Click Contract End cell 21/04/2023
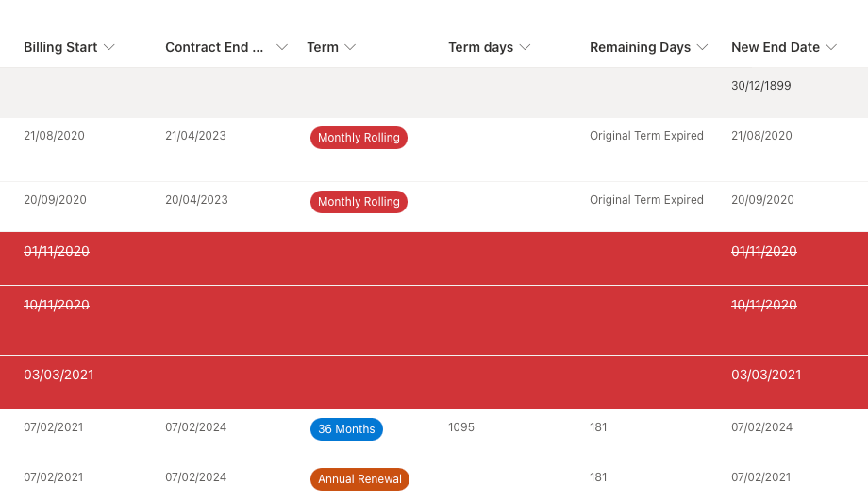Screen dimensions: 868x501 (x=195, y=136)
